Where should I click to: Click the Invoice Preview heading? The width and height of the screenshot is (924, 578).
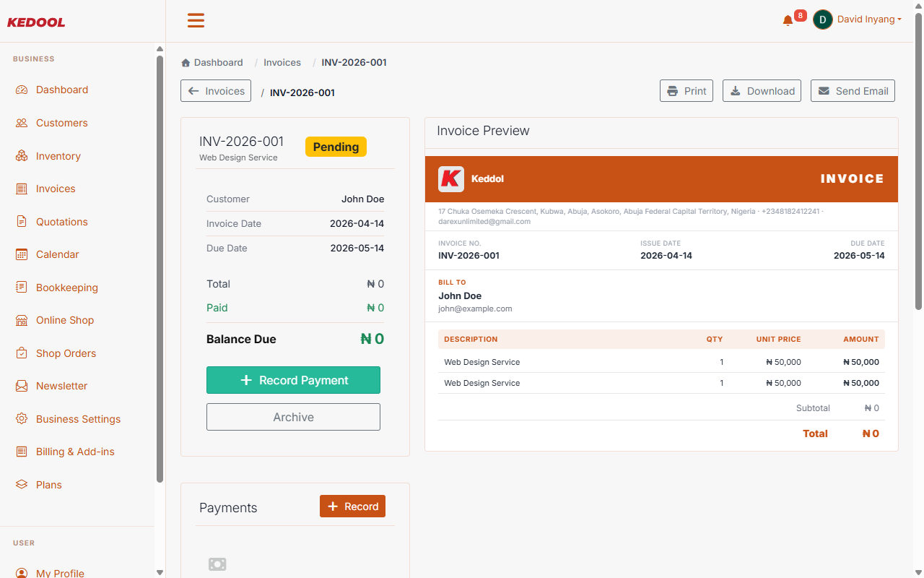click(x=483, y=131)
